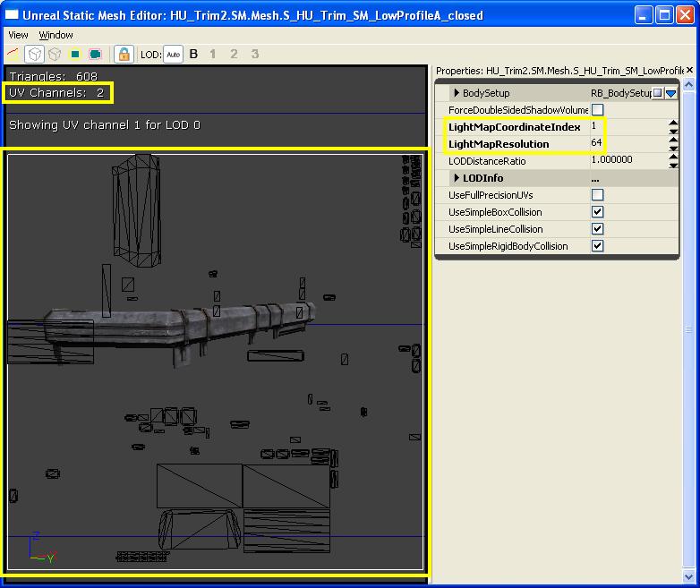The height and width of the screenshot is (588, 700).
Task: Click the LightMapCoordinateIndex value field
Action: pyautogui.click(x=627, y=127)
